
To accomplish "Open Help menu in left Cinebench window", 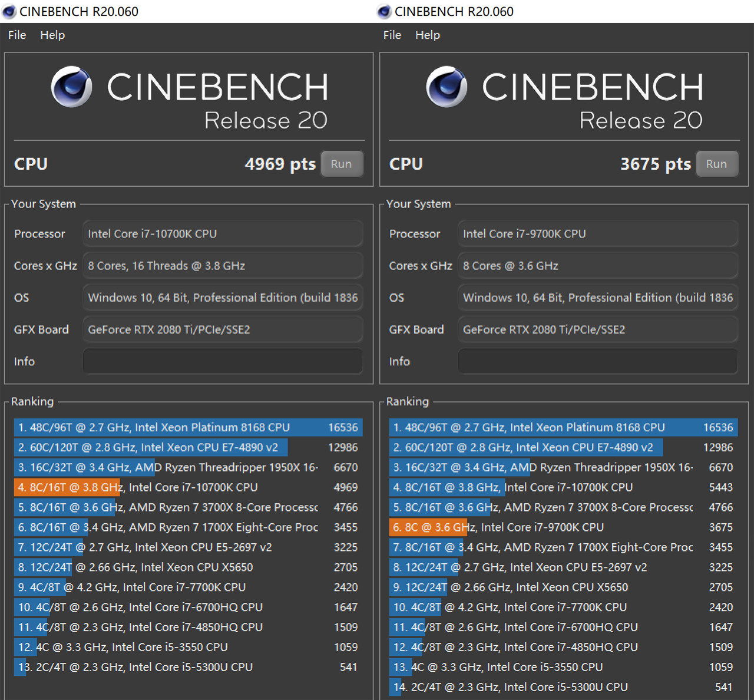I will click(x=52, y=35).
